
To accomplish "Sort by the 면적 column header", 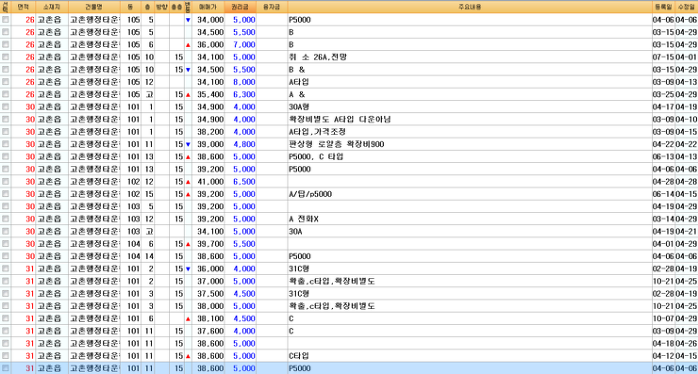I will [x=23, y=7].
